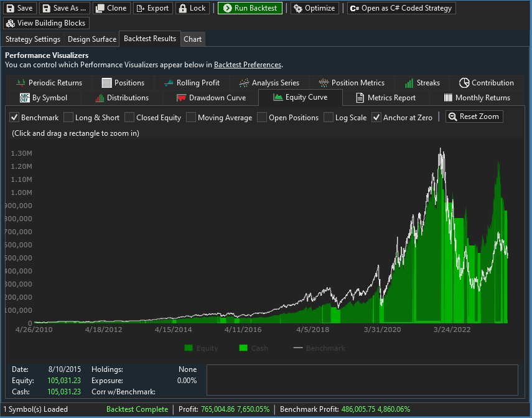532x418 pixels.
Task: Click the Export icon in toolbar
Action: tap(140, 8)
